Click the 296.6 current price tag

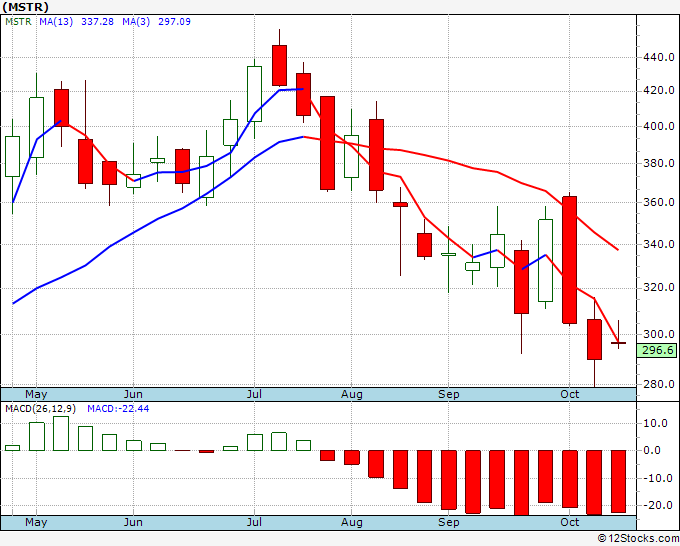point(658,350)
